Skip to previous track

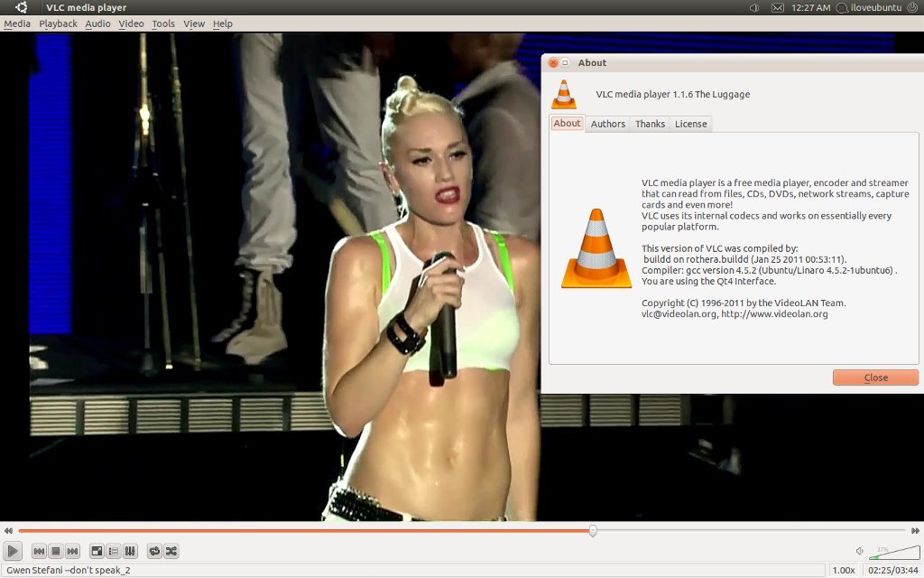39,551
